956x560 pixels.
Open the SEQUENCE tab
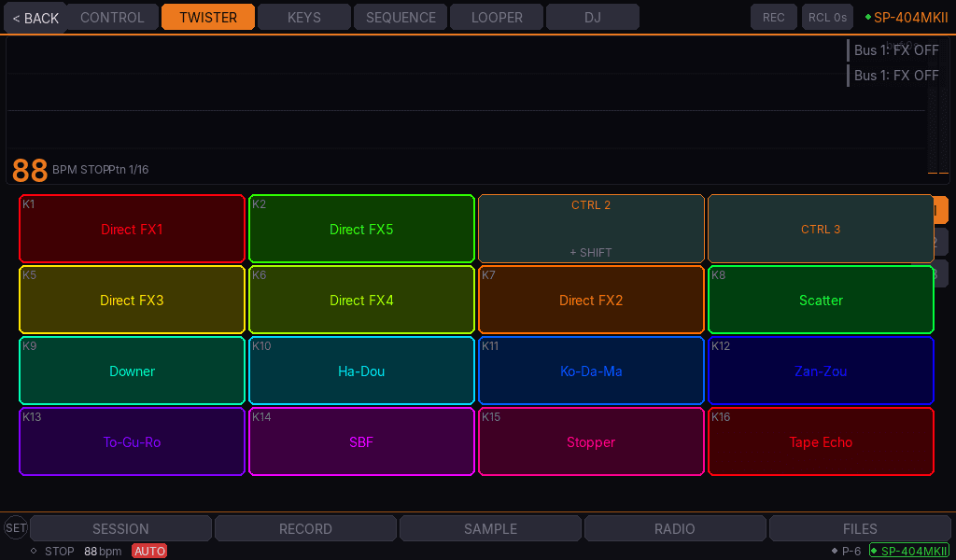click(401, 17)
